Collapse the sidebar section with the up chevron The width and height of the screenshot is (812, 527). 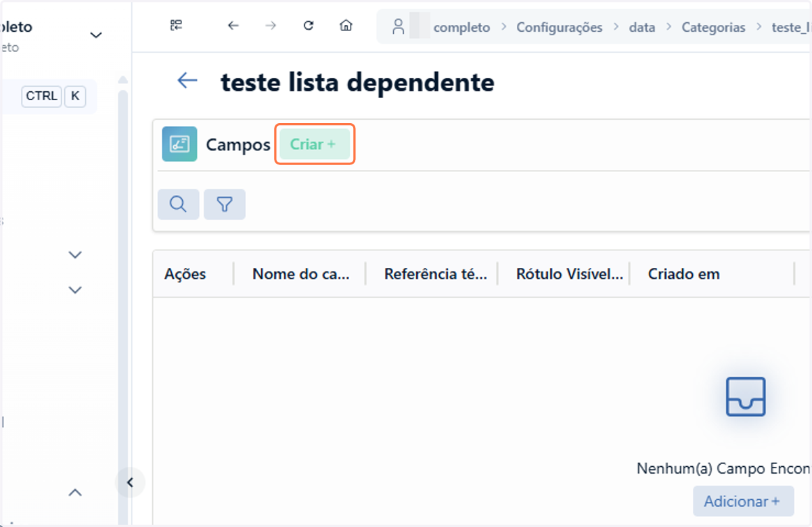click(76, 492)
